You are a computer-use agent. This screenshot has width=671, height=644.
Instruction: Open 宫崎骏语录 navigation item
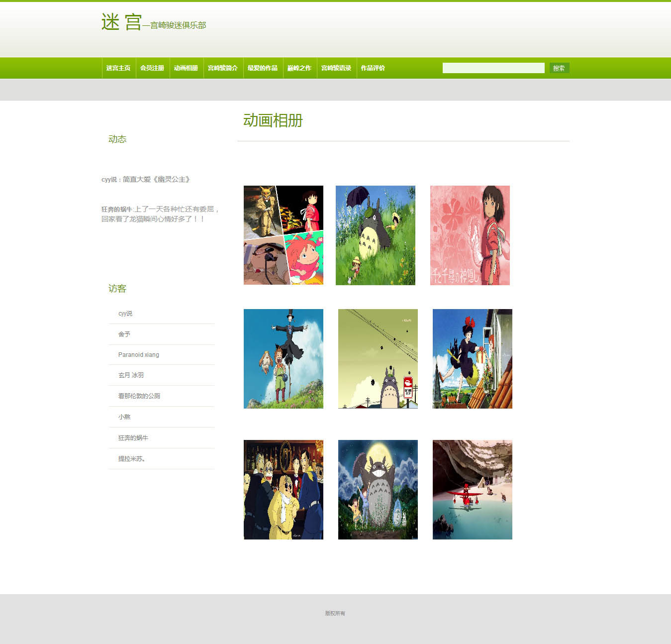[336, 68]
